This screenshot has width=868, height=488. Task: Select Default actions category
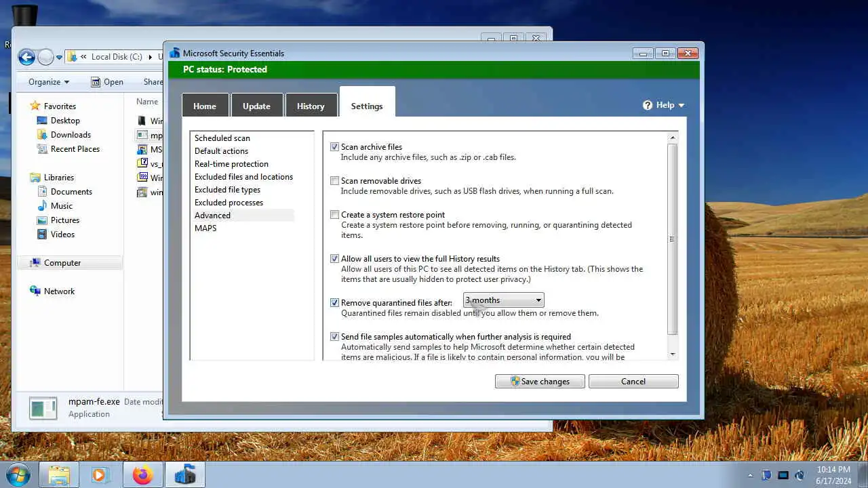point(221,151)
